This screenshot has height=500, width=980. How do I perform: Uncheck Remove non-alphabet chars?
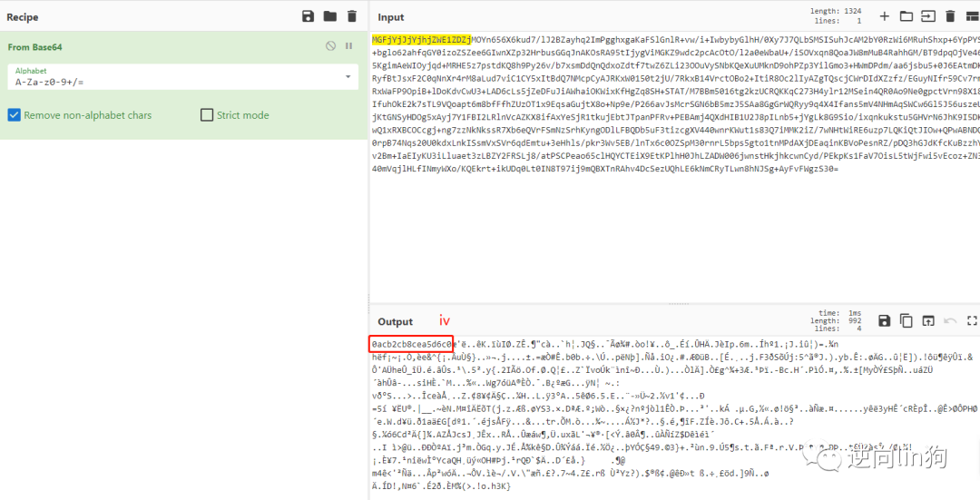[x=14, y=115]
